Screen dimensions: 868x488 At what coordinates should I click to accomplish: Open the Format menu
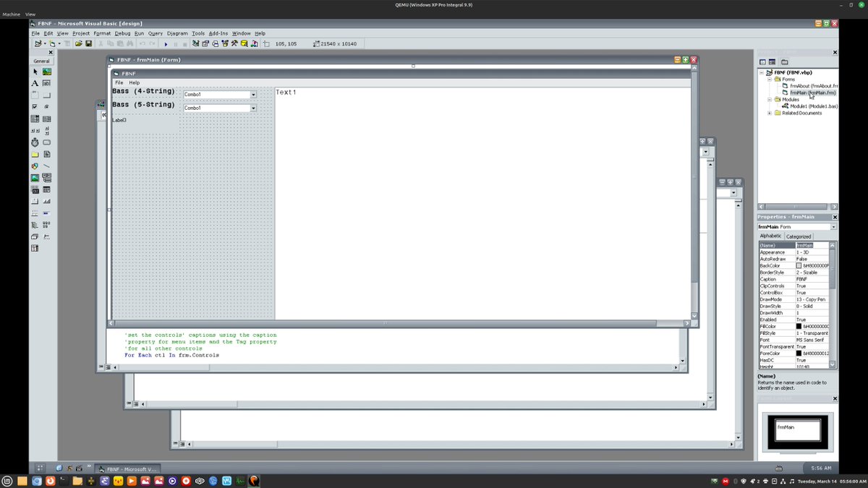(x=102, y=33)
